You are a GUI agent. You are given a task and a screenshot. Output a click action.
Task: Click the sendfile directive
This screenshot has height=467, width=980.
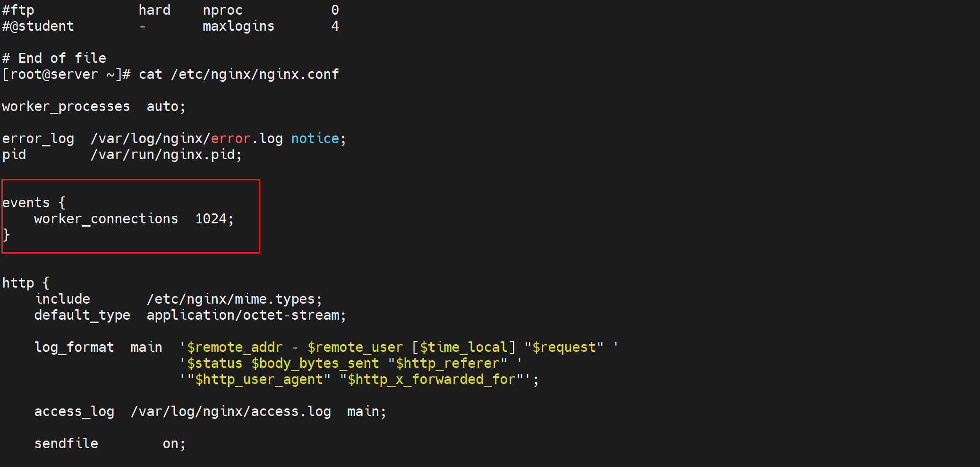coord(66,444)
